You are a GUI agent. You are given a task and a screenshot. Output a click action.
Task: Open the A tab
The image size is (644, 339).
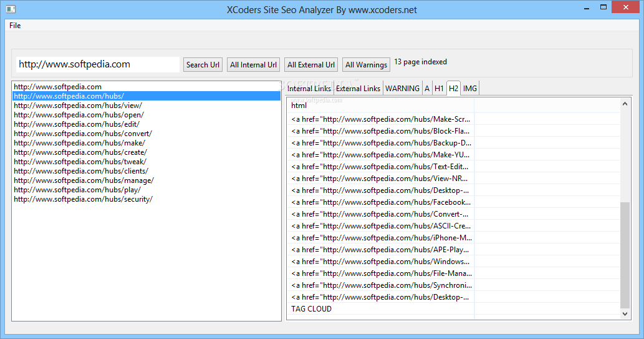pos(427,89)
